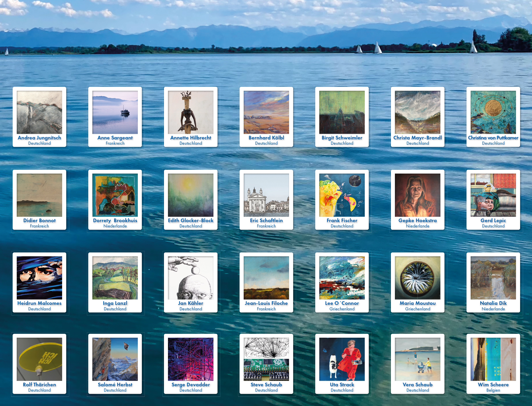
Task: Open Gepke Hoekstra's woman portrait painting
Action: [x=418, y=195]
